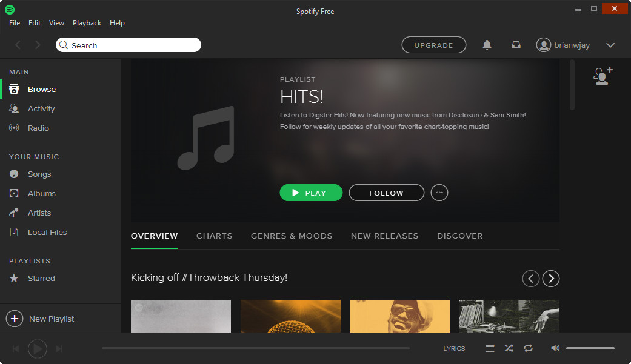This screenshot has height=364, width=631.
Task: Click the Browse sidebar icon
Action: click(x=14, y=89)
